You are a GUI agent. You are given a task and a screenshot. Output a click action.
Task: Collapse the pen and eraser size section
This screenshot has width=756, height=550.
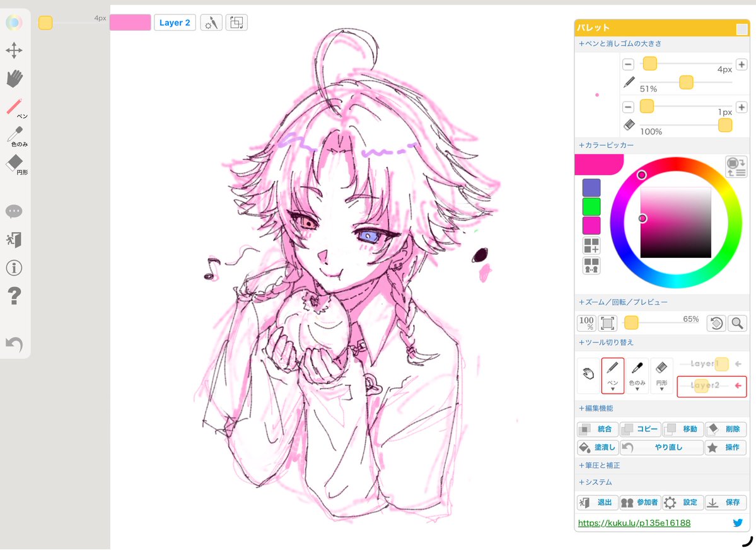[x=620, y=44]
